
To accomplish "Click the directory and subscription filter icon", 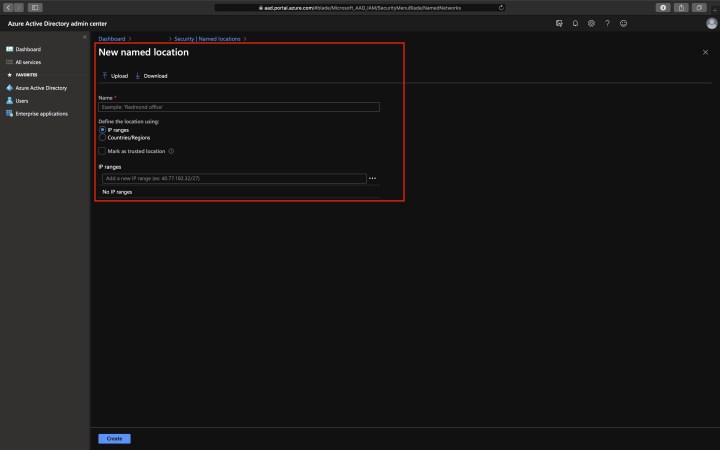I will [559, 23].
